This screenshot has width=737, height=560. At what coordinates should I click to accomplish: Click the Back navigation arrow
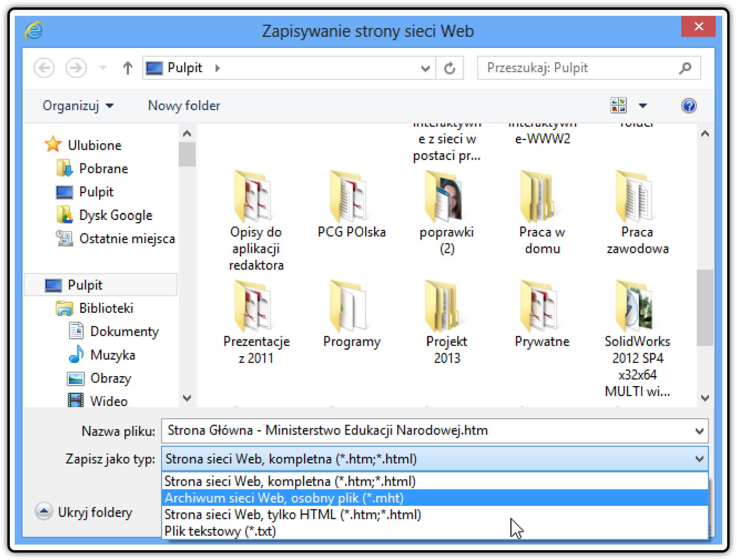pos(44,68)
